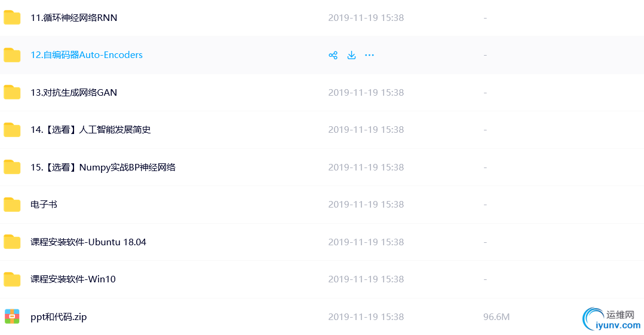
Task: Open the 课程安装软件-Win10 folder
Action: 73,279
